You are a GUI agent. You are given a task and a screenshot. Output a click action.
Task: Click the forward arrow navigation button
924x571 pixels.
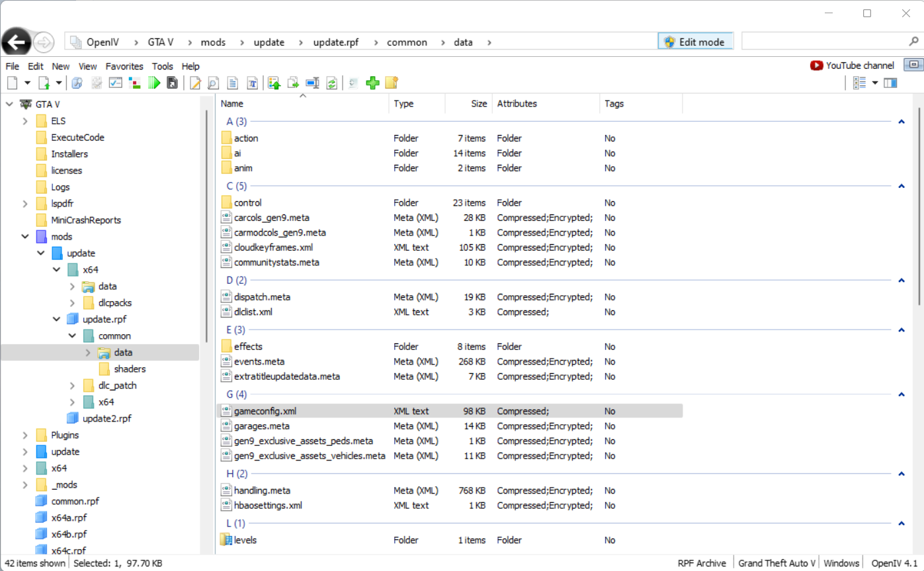[x=44, y=42]
